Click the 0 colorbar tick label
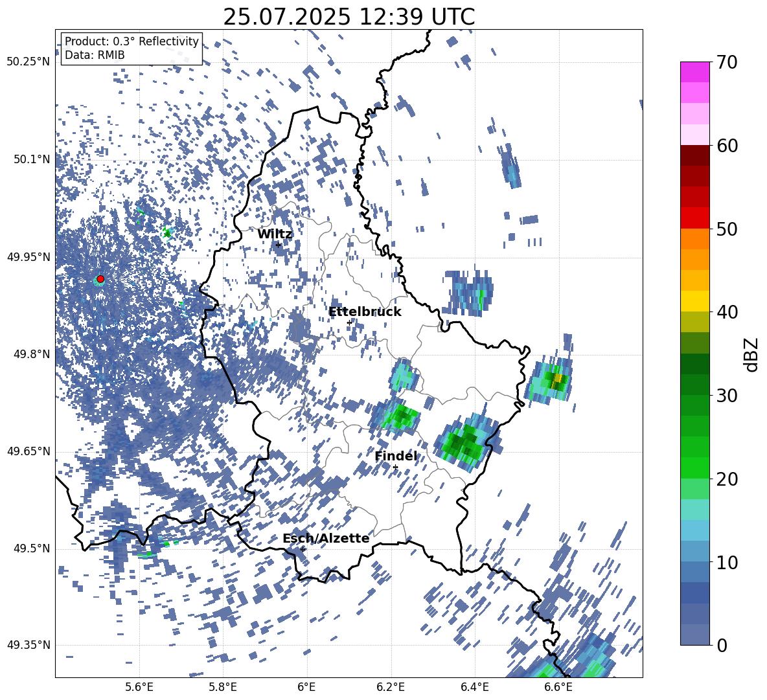This screenshot has height=700, width=767. click(x=722, y=646)
